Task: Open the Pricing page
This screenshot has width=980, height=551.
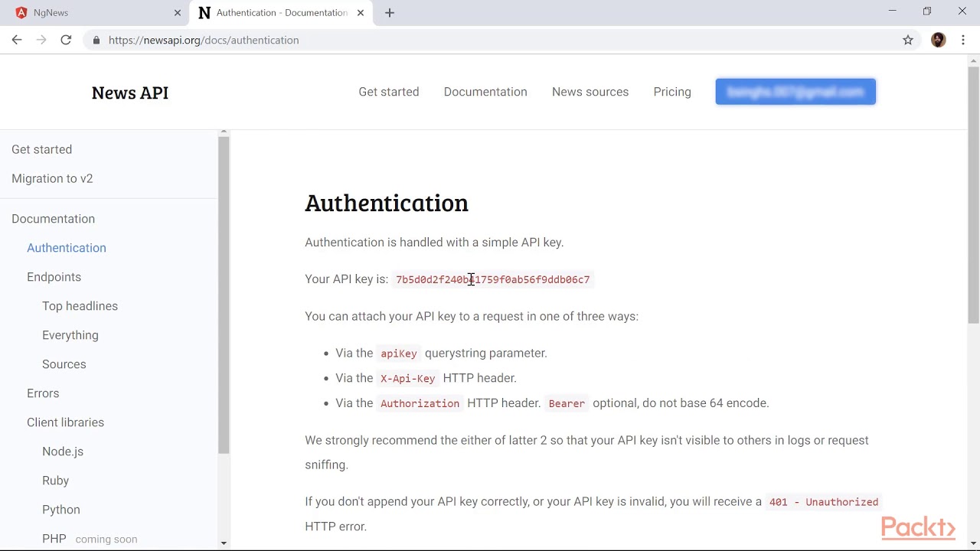Action: 672,92
